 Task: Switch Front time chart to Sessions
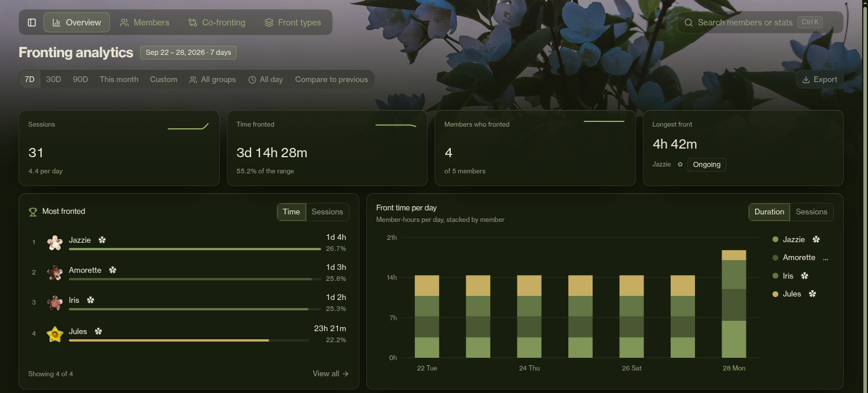811,212
